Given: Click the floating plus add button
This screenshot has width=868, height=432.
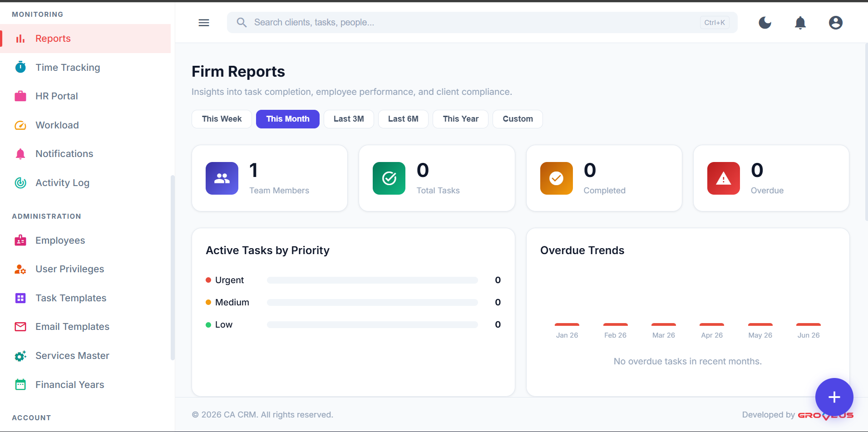Looking at the screenshot, I should coord(834,397).
